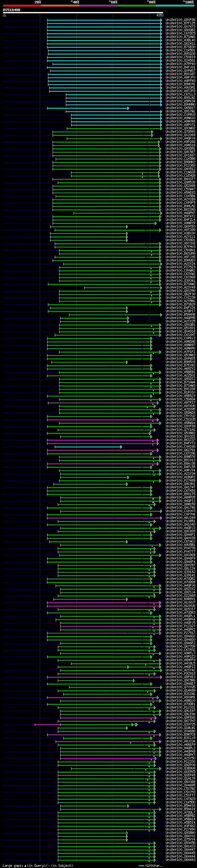This screenshot has height=868, width=197.
Task: Select hit label UniRef100_Q39725
Action: pos(180,725)
